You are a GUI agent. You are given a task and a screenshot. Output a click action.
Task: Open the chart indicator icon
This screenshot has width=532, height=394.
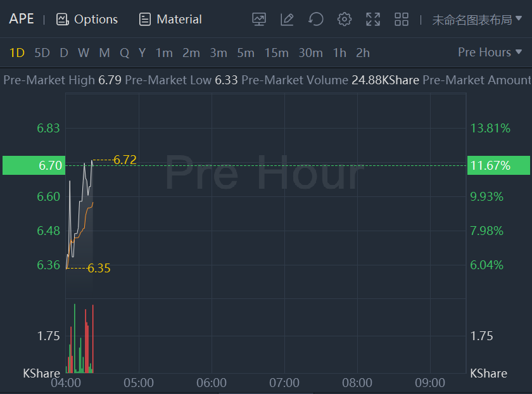click(259, 19)
